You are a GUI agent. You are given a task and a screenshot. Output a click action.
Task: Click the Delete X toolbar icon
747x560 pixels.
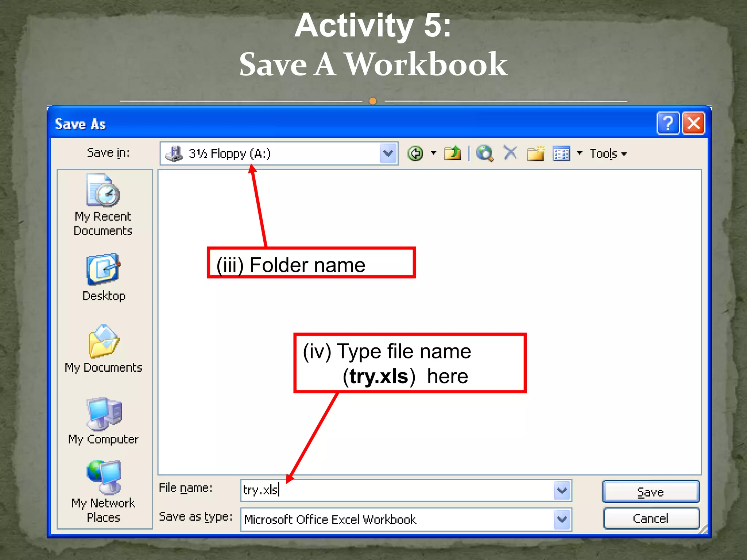point(510,153)
